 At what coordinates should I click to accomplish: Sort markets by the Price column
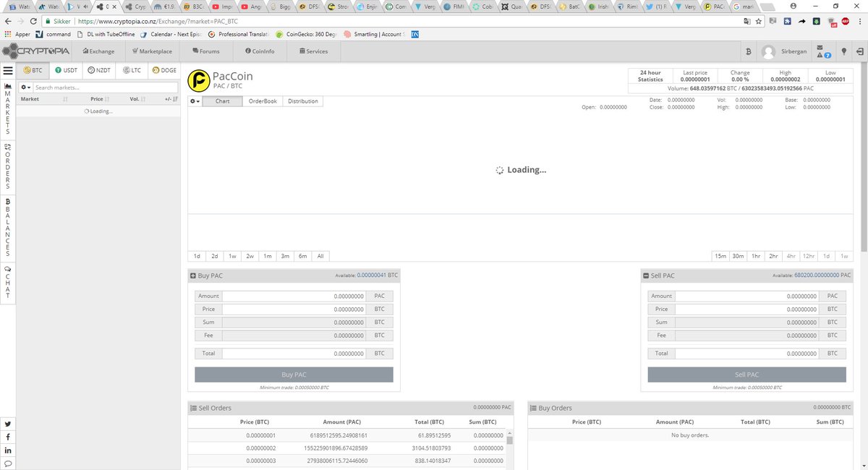tap(100, 99)
